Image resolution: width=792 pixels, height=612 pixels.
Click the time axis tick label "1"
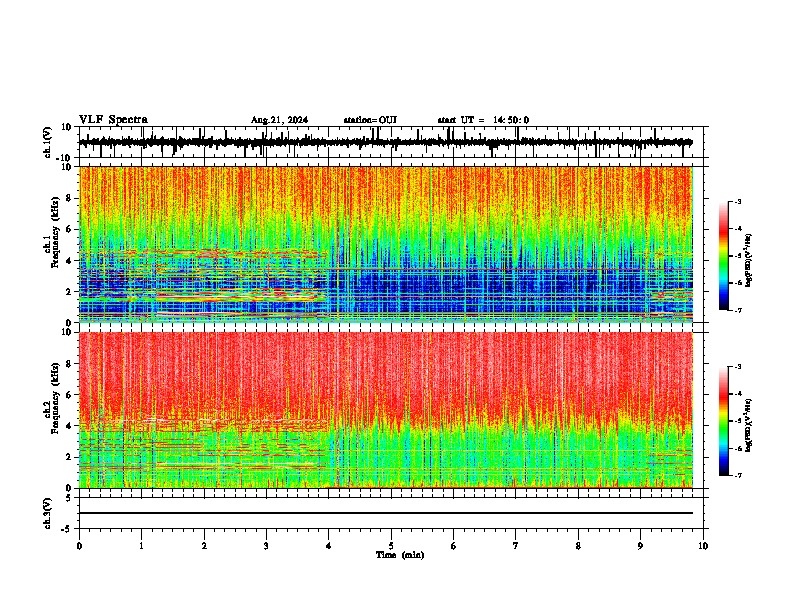[141, 546]
